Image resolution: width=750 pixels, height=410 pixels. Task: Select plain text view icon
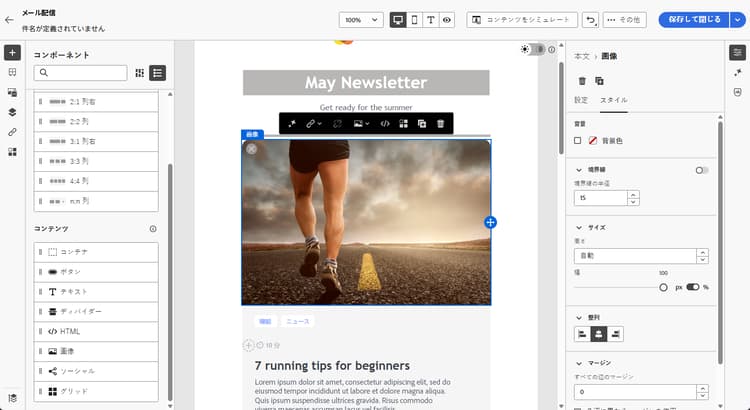click(431, 20)
